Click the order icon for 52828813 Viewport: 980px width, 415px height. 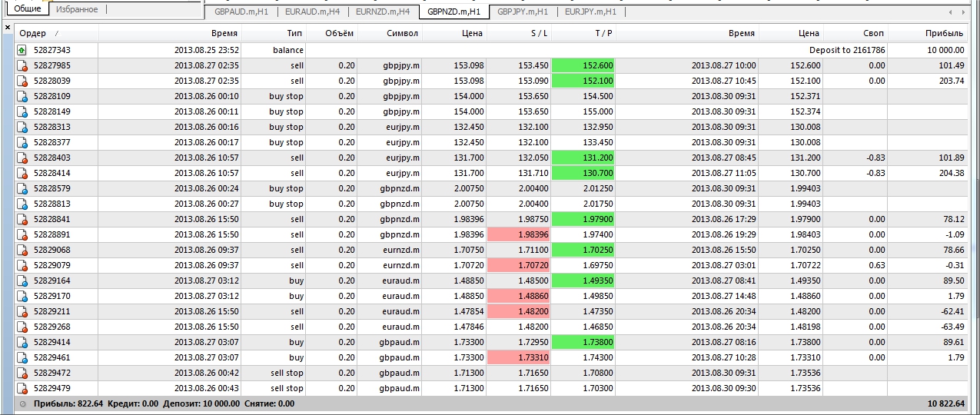[23, 204]
